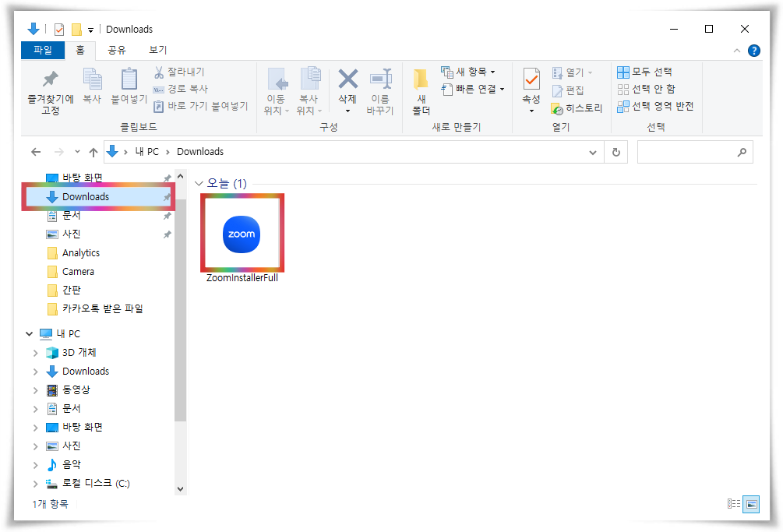Click the properties checkmark quick access icon
The height and width of the screenshot is (532, 783).
[x=59, y=30]
